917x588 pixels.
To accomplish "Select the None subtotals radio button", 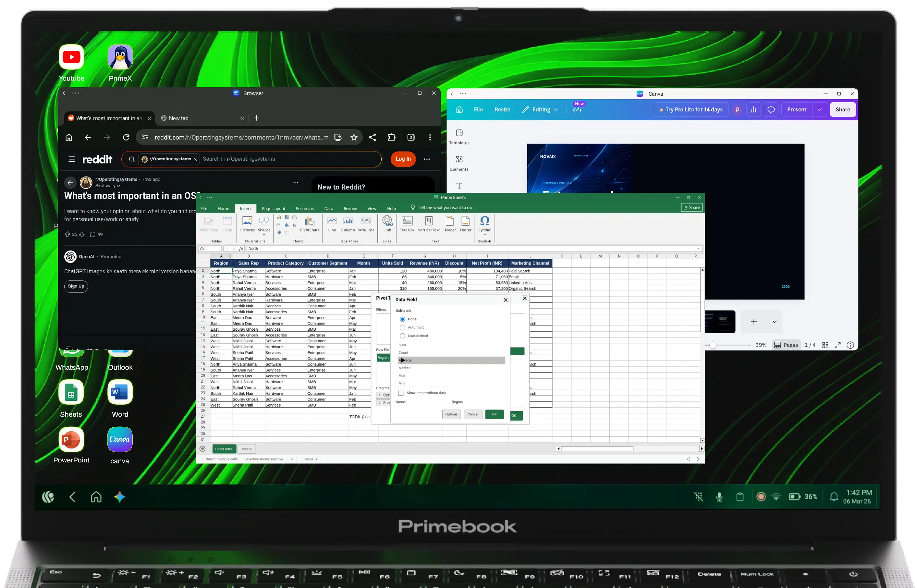I will coord(402,319).
